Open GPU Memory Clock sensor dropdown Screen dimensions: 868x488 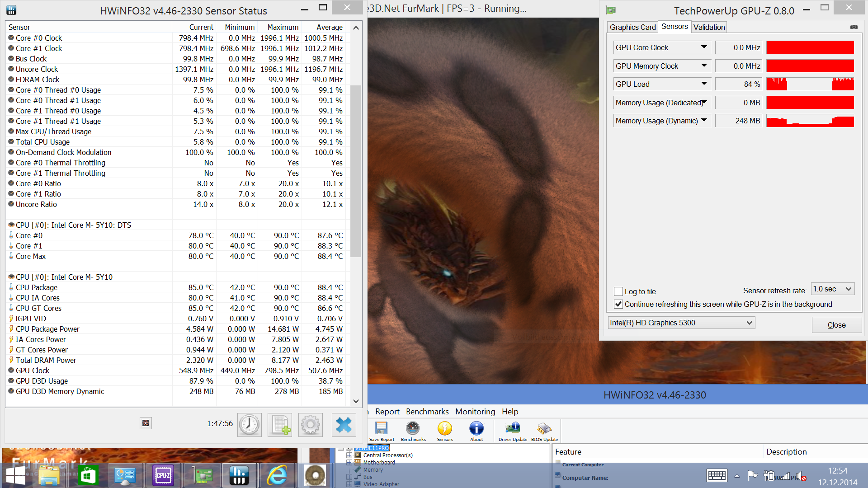click(704, 66)
